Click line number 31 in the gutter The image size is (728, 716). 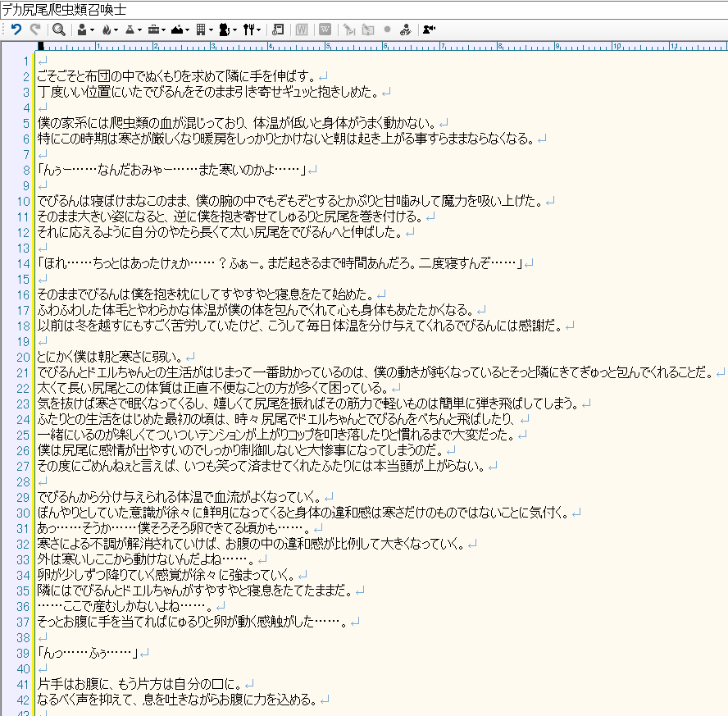pos(23,528)
